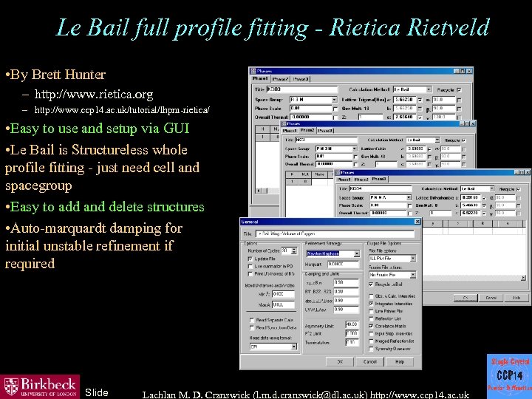Image resolution: width=532 pixels, height=399 pixels.
Task: Enable Print U's instead of B's checkbox
Action: [250, 274]
